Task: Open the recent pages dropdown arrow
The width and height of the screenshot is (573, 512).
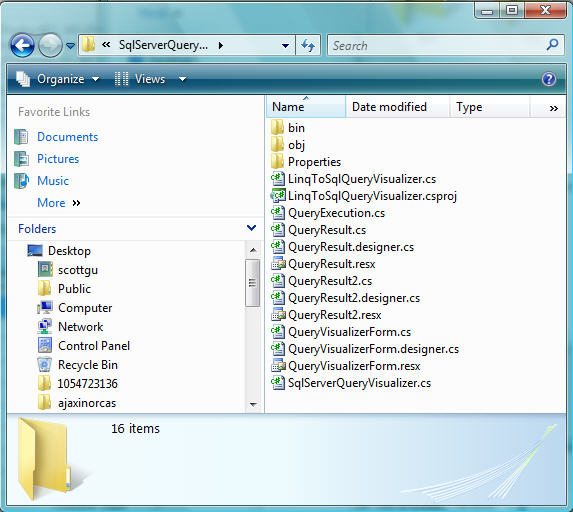Action: (x=70, y=46)
